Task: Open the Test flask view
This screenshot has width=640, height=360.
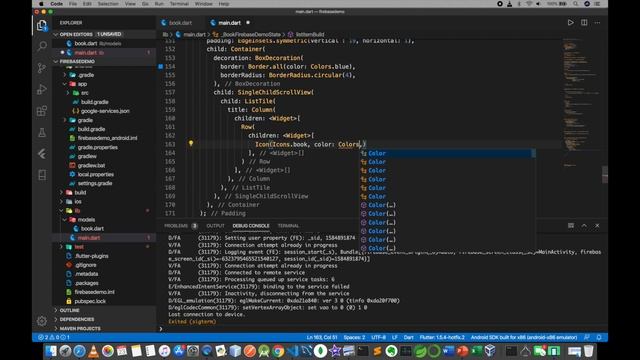Action: click(42, 132)
